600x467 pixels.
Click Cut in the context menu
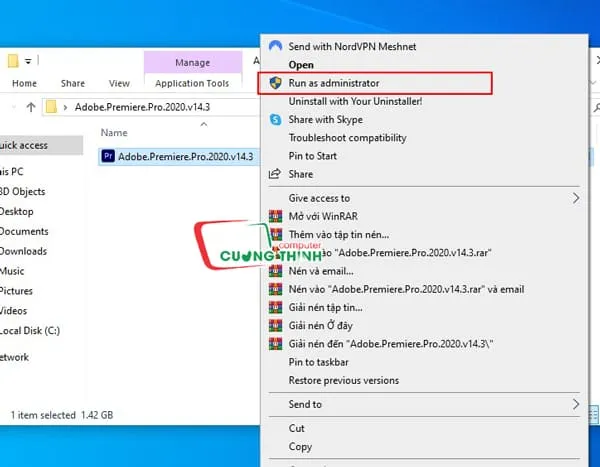click(297, 428)
